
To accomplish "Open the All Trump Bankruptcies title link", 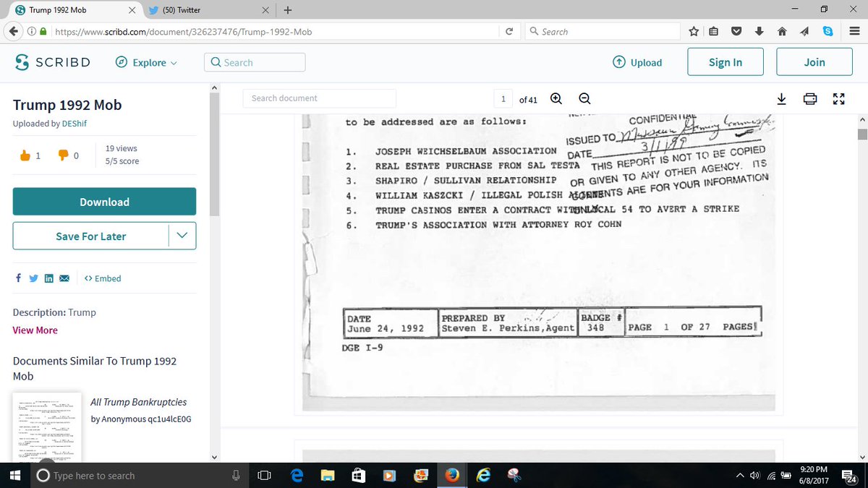I will pyautogui.click(x=139, y=402).
